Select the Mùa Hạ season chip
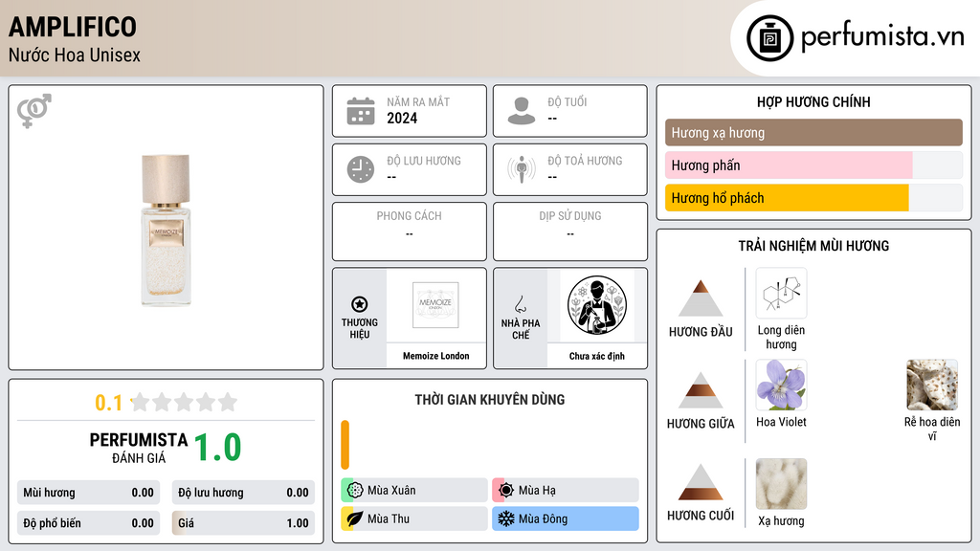 pyautogui.click(x=566, y=491)
